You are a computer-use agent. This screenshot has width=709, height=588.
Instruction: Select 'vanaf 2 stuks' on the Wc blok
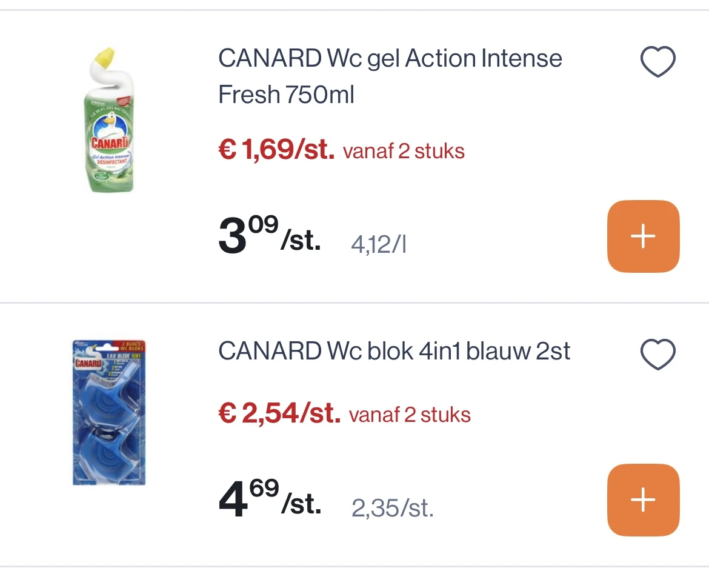(x=410, y=415)
